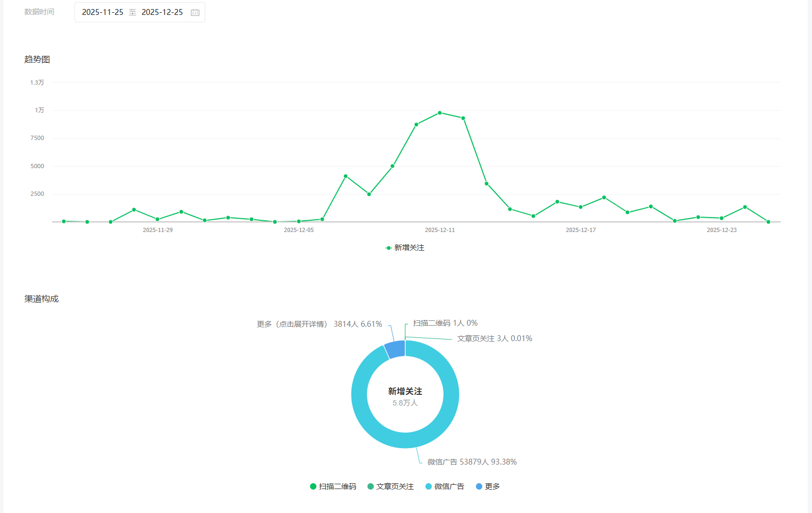
Task: Click start date 2025-11-25 field
Action: click(103, 12)
